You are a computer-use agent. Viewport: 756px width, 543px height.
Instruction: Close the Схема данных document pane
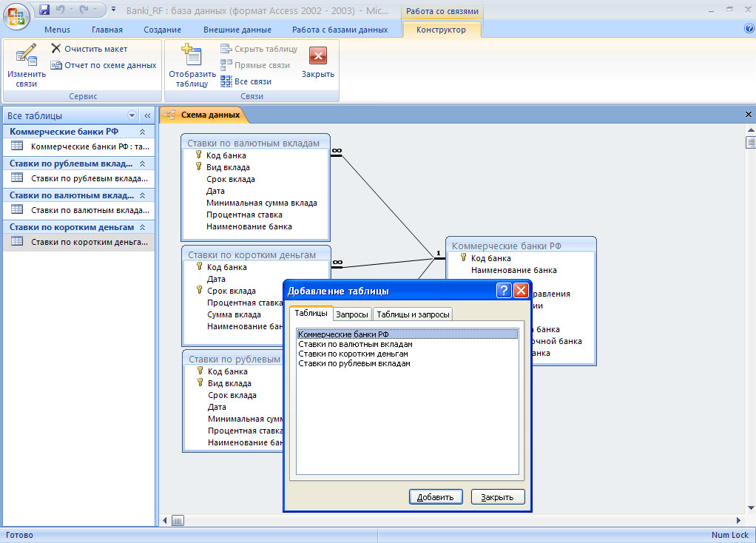pos(749,114)
